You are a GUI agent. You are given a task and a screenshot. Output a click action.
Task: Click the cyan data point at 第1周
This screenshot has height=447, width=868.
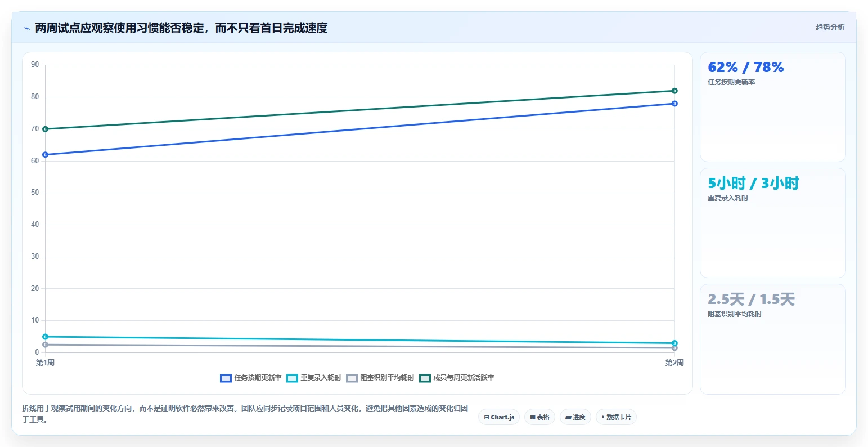(x=45, y=337)
